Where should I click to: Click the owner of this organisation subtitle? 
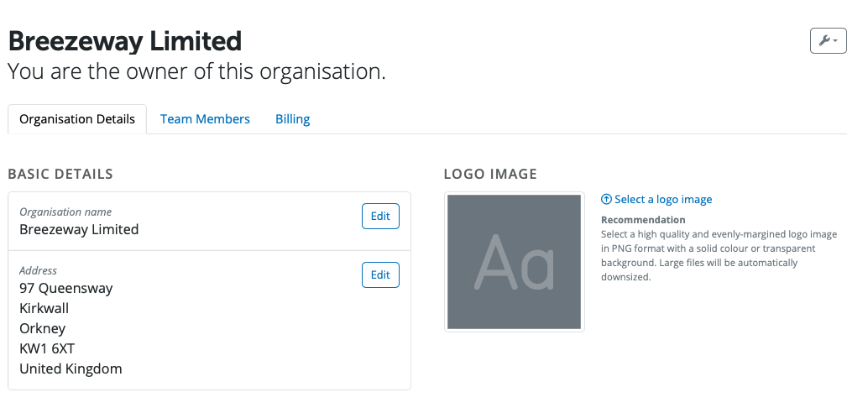tap(196, 71)
